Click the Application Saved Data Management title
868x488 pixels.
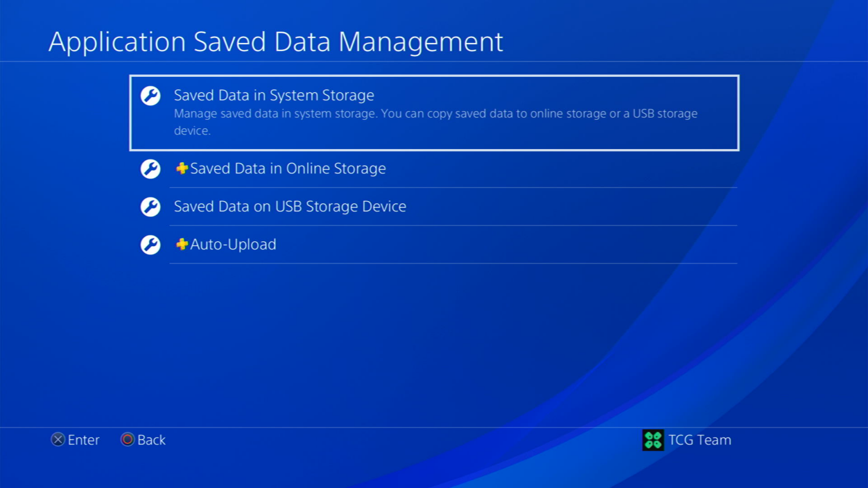point(276,42)
